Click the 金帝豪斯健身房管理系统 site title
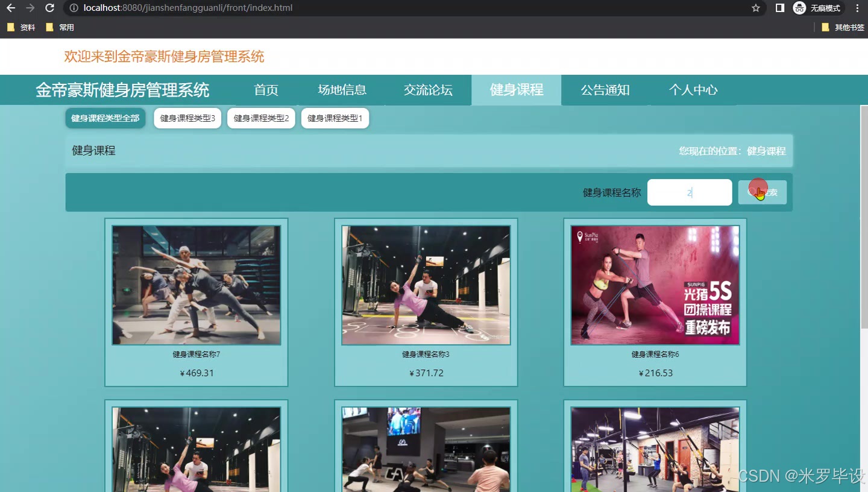This screenshot has height=492, width=868. [122, 90]
